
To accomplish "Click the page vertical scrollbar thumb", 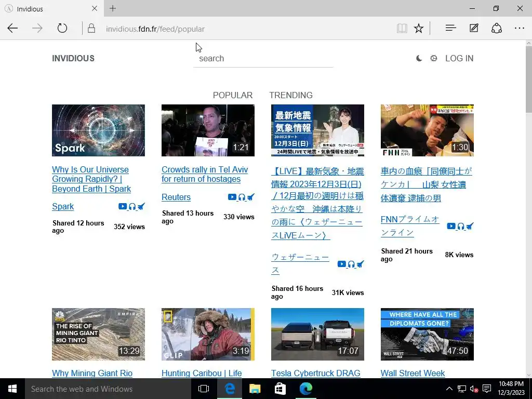I will [528, 79].
